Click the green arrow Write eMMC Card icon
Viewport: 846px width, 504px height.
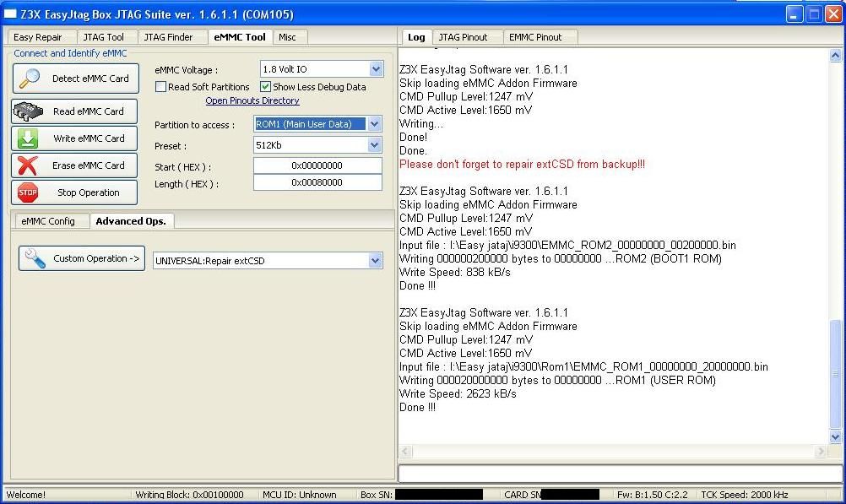[29, 138]
